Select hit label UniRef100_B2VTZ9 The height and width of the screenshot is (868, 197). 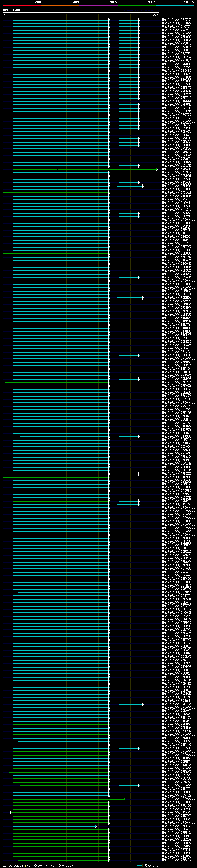177,795
